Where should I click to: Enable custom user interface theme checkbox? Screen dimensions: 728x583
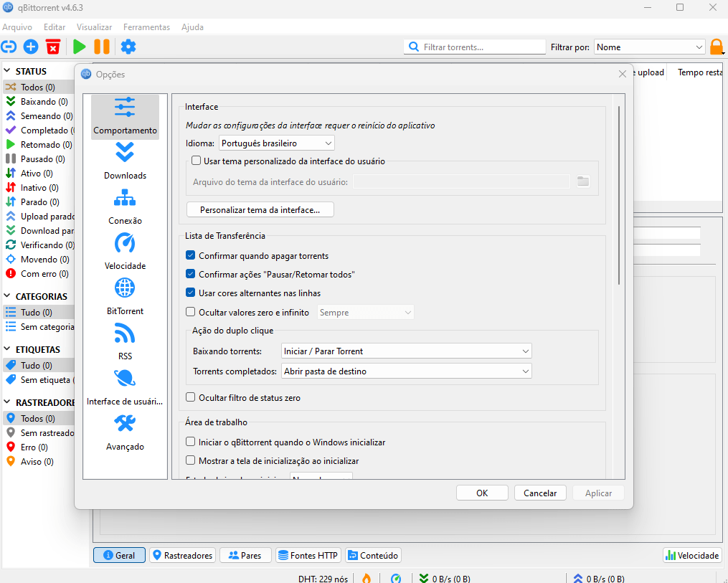pos(197,161)
